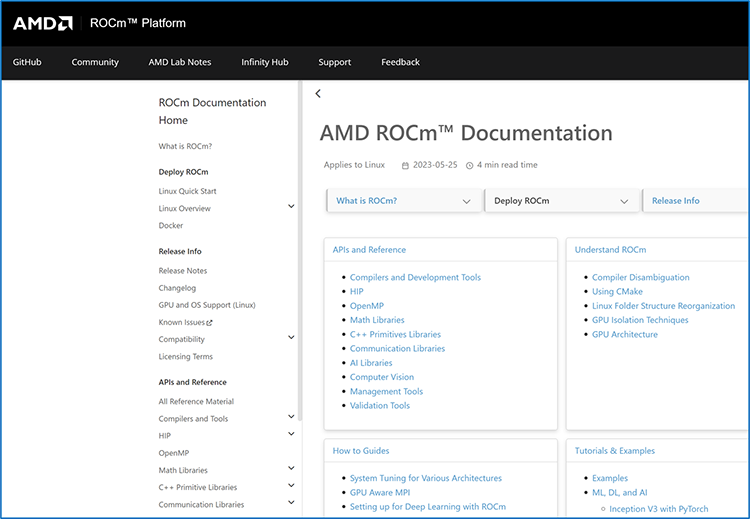The height and width of the screenshot is (519, 750).
Task: Open the HIP link under APIs and Reference
Action: 356,291
